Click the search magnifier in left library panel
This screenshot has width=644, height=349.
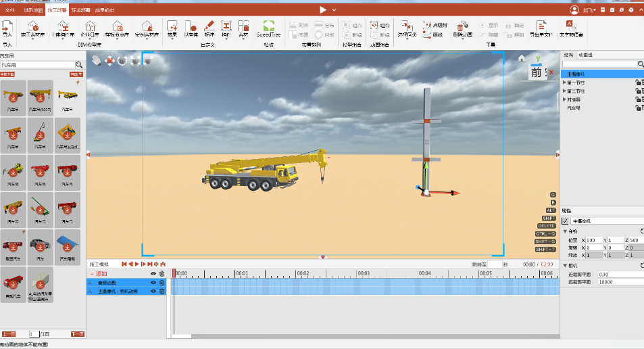[x=79, y=65]
